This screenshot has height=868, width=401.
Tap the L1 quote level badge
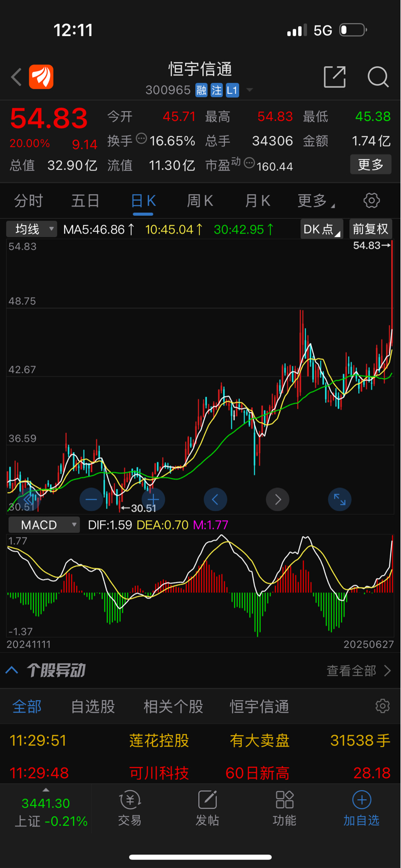pyautogui.click(x=232, y=90)
